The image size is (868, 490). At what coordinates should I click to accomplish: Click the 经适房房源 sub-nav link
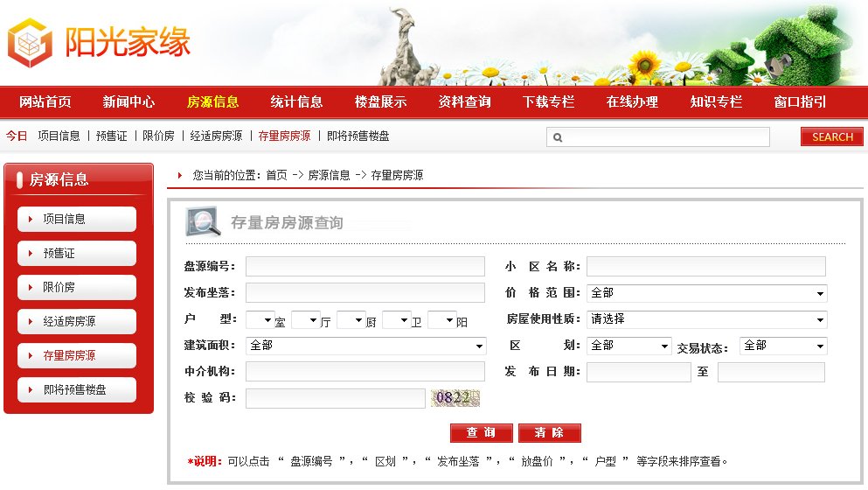(x=216, y=136)
